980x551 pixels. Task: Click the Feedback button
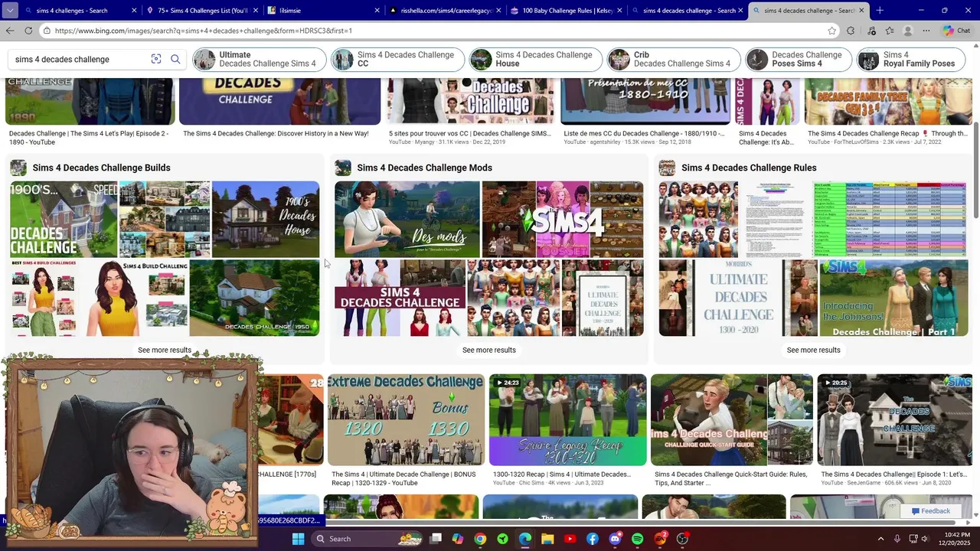[x=930, y=511]
